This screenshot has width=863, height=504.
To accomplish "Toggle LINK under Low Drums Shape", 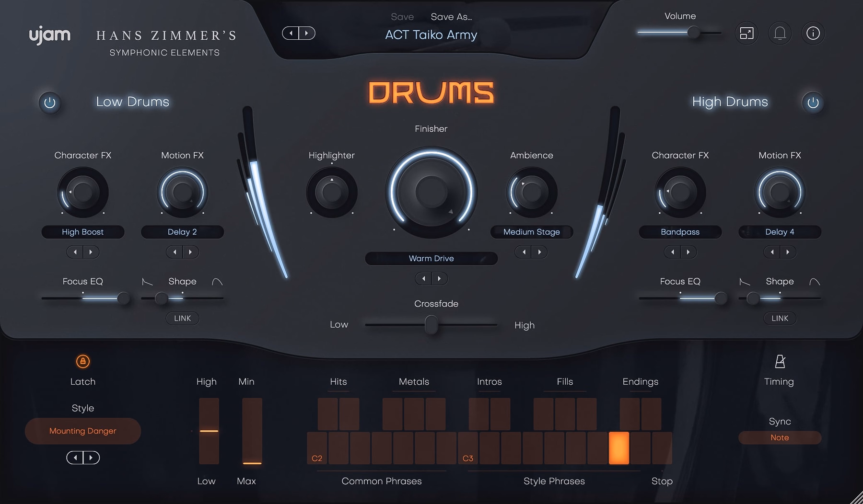I will click(x=182, y=318).
